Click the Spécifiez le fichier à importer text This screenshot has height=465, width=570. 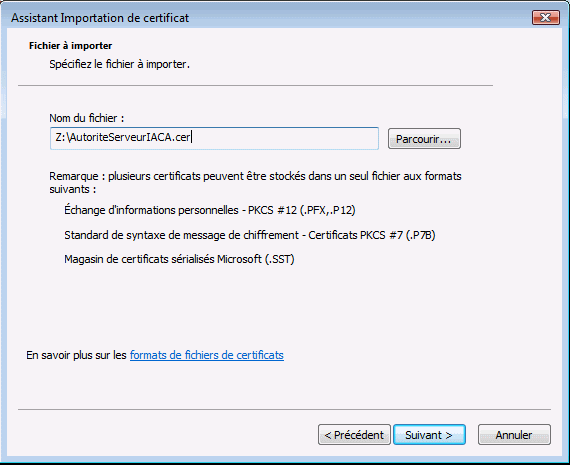click(120, 64)
